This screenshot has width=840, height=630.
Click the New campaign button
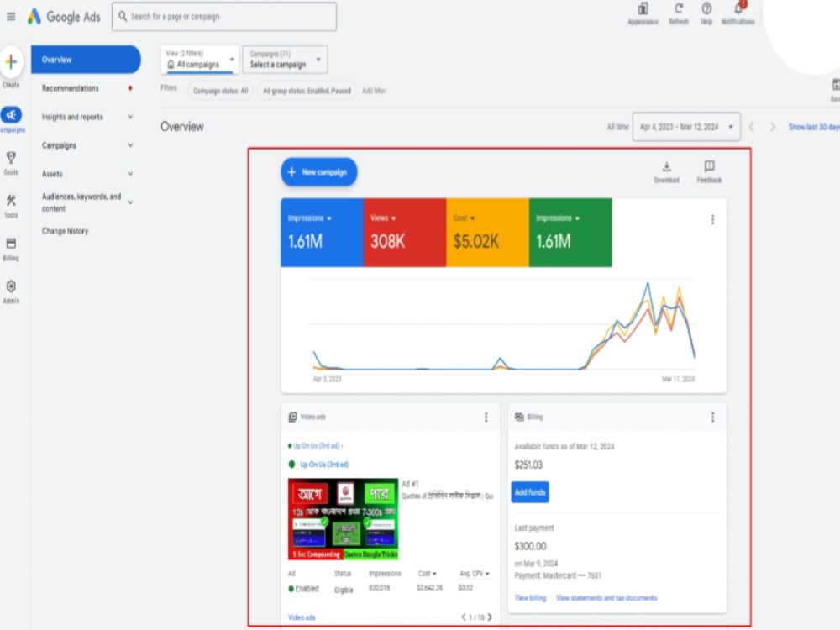pos(318,172)
